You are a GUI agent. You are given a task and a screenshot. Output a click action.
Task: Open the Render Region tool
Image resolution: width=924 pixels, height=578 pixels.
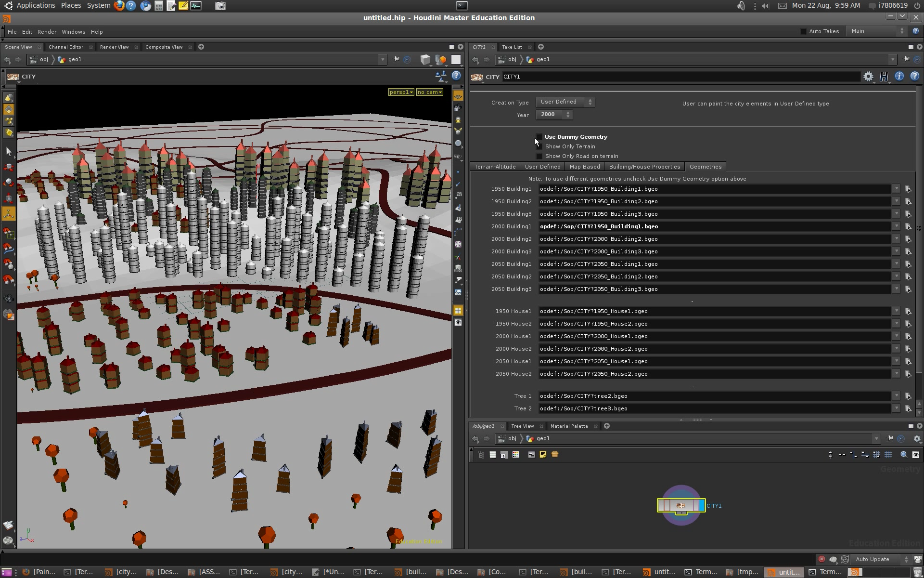point(9,315)
